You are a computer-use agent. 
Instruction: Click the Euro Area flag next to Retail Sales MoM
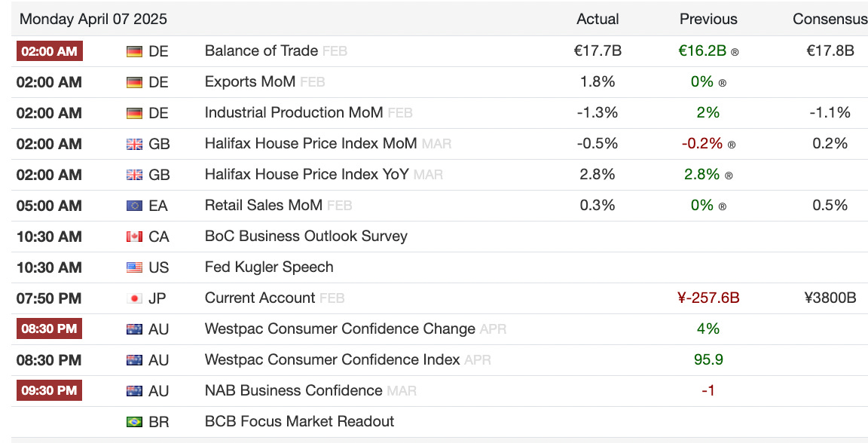(x=134, y=206)
